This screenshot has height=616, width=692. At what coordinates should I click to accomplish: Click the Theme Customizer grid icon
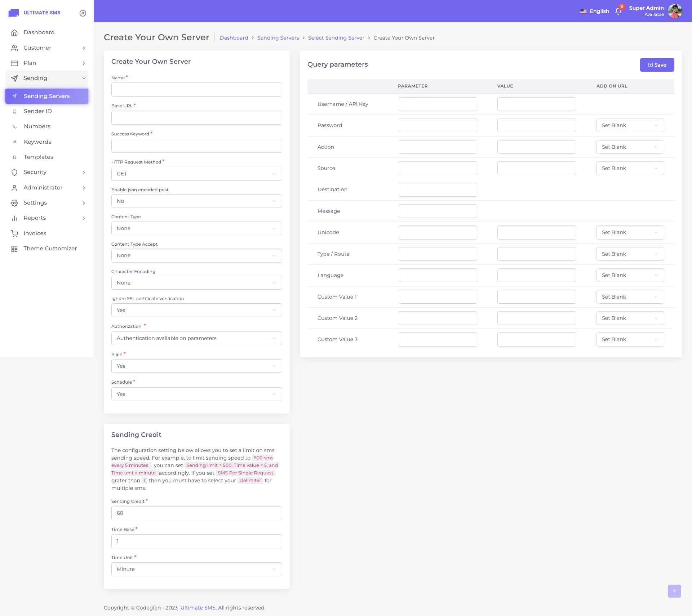coord(14,249)
